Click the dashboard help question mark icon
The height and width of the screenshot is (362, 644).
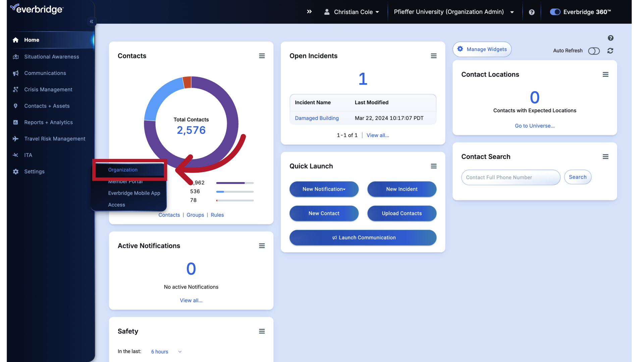[610, 38]
